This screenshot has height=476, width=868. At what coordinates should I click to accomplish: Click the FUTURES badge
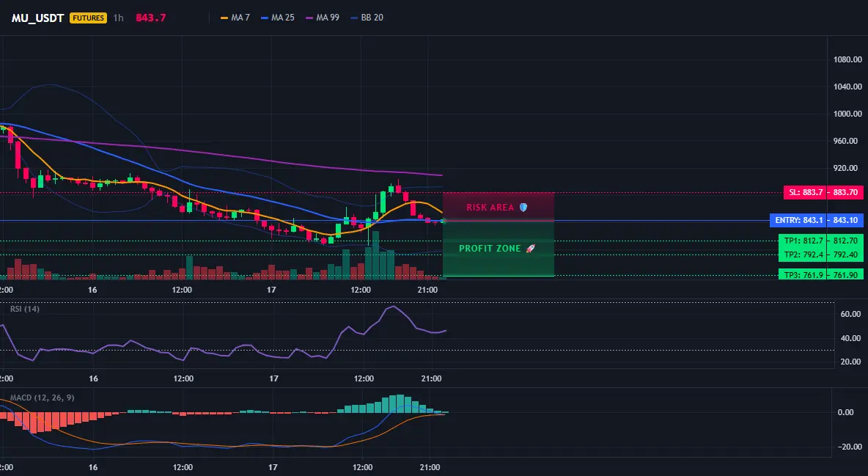[88, 18]
